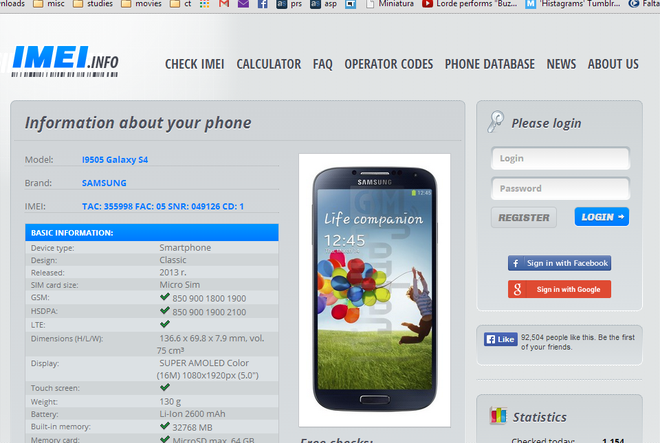
Task: Open the prs bookmark
Action: pyautogui.click(x=289, y=4)
